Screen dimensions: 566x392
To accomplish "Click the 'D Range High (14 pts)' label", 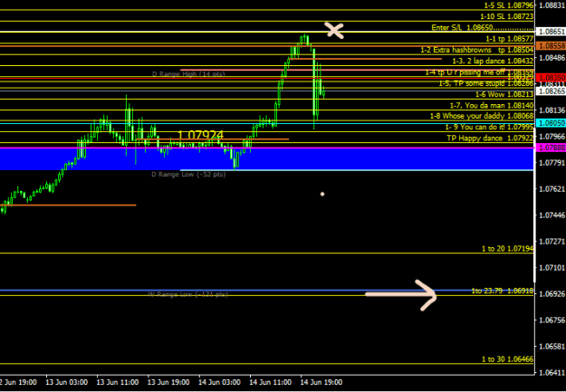I will coord(188,74).
